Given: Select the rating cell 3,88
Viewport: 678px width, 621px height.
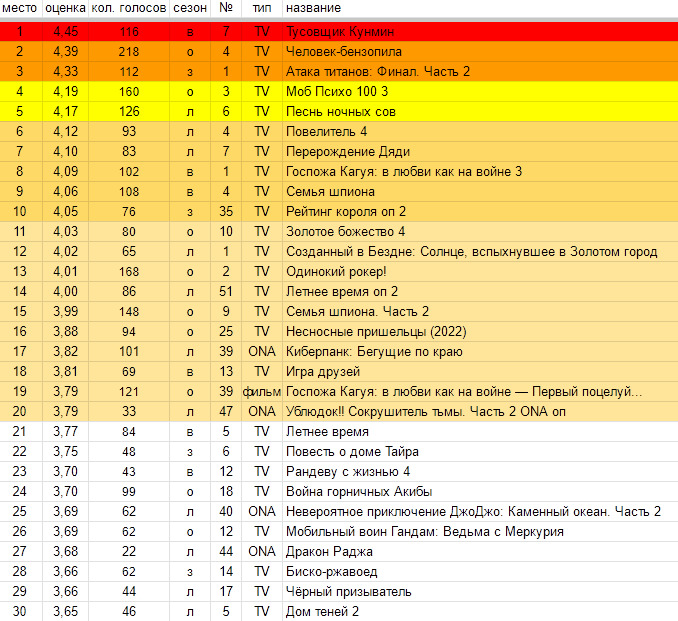Looking at the screenshot, I should 66,332.
